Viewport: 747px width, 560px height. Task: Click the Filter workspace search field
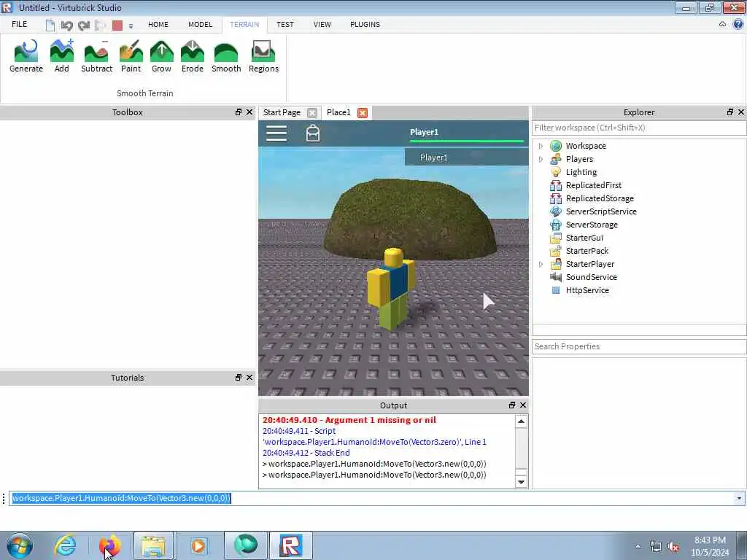(x=638, y=128)
